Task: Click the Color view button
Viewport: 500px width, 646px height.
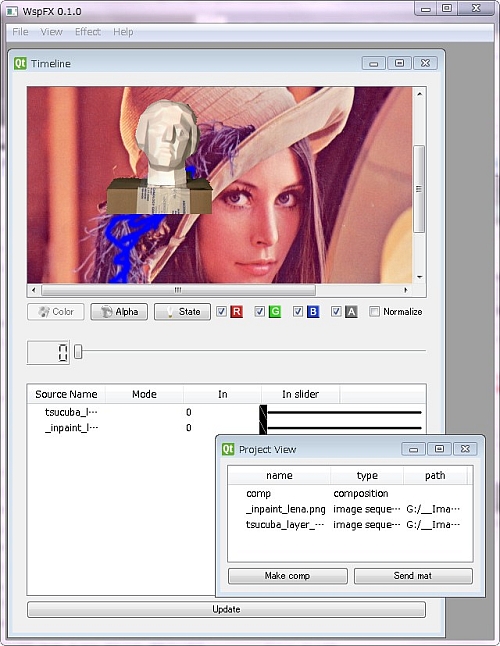Action: [56, 312]
